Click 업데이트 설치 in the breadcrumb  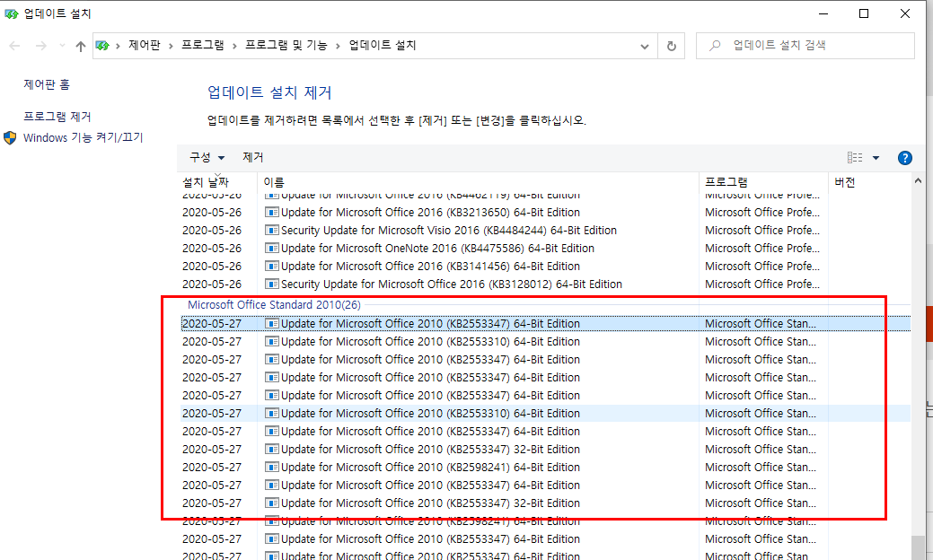pyautogui.click(x=382, y=45)
